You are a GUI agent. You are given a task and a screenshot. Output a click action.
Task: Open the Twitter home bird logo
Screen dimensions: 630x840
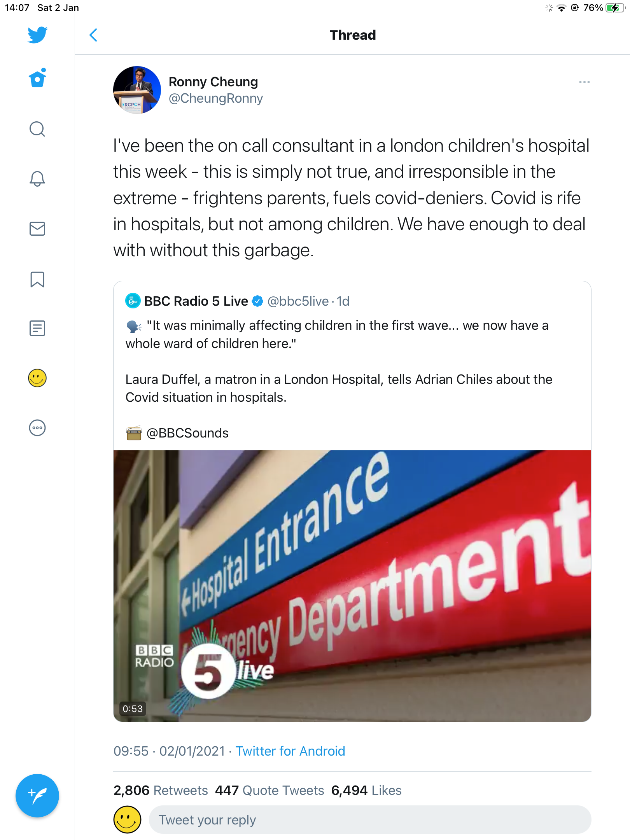(x=37, y=35)
